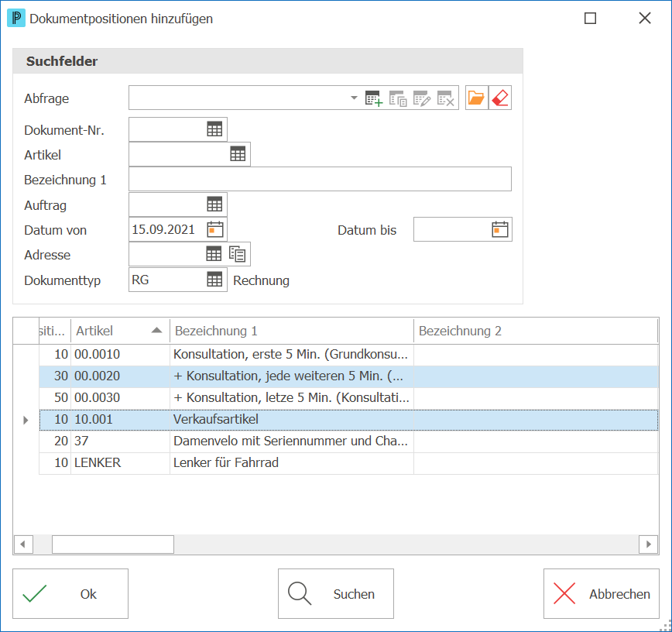Click the app logo in title bar

pyautogui.click(x=16, y=18)
